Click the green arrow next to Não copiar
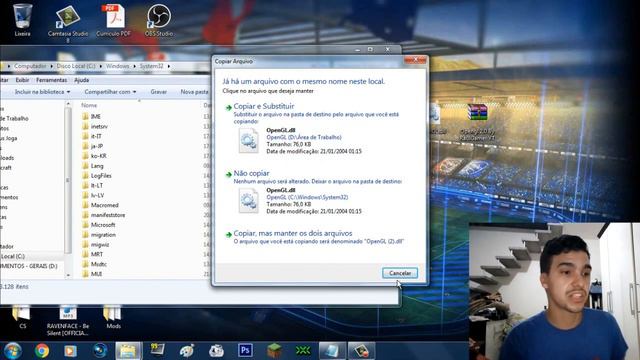The height and width of the screenshot is (360, 640). click(x=229, y=174)
